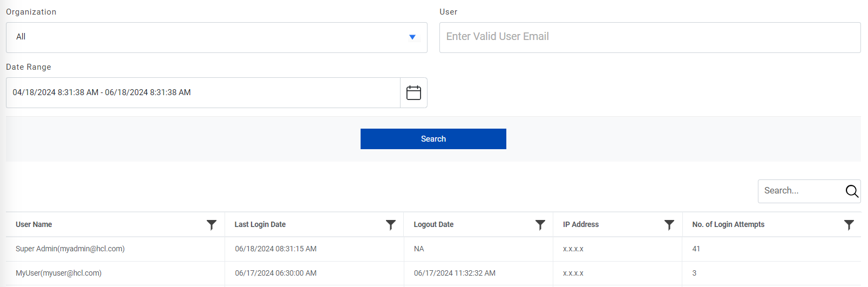Sort by Last Login Date header
The image size is (868, 287).
point(260,225)
